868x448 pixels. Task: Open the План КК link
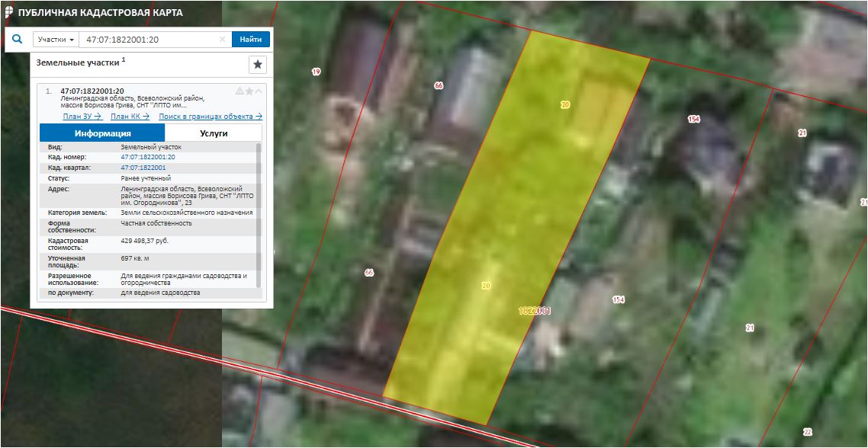(x=130, y=117)
